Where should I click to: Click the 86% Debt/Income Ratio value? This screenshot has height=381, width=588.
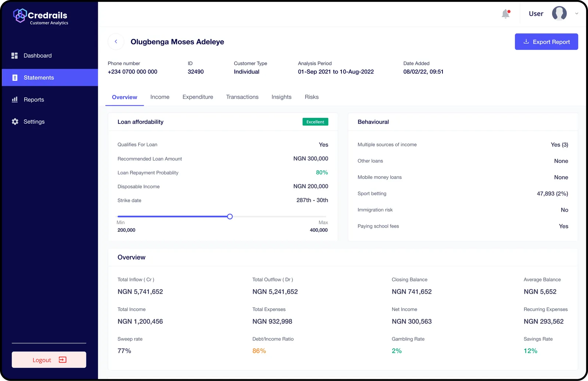[259, 351]
